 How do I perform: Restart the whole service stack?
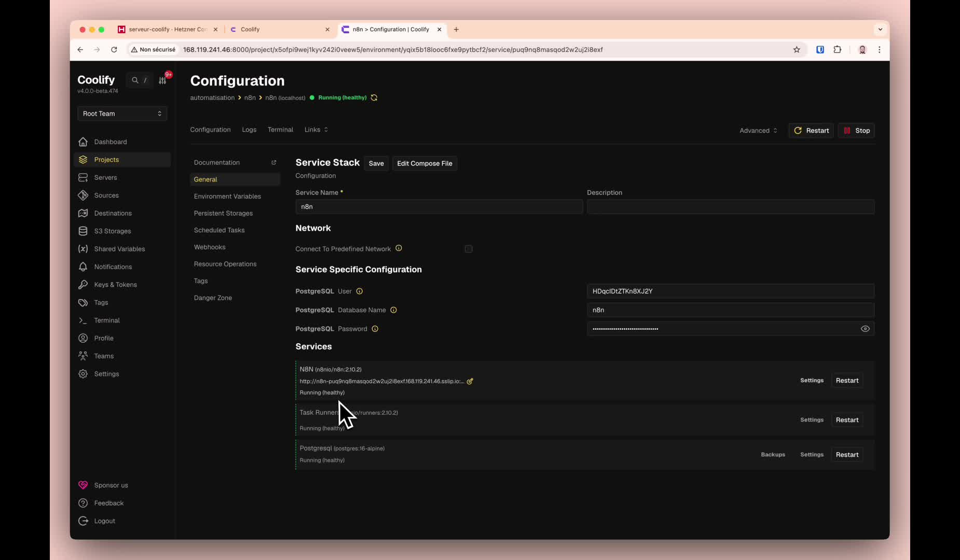coord(811,131)
